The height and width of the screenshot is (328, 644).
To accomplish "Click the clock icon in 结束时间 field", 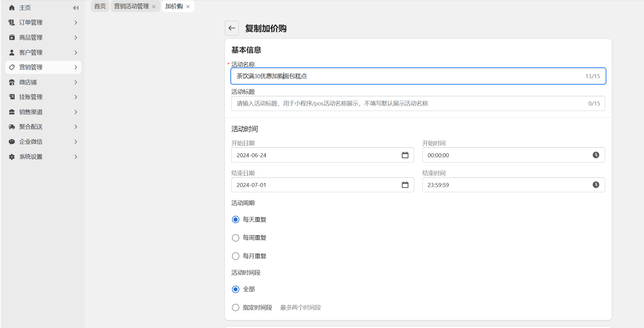I will pos(596,185).
